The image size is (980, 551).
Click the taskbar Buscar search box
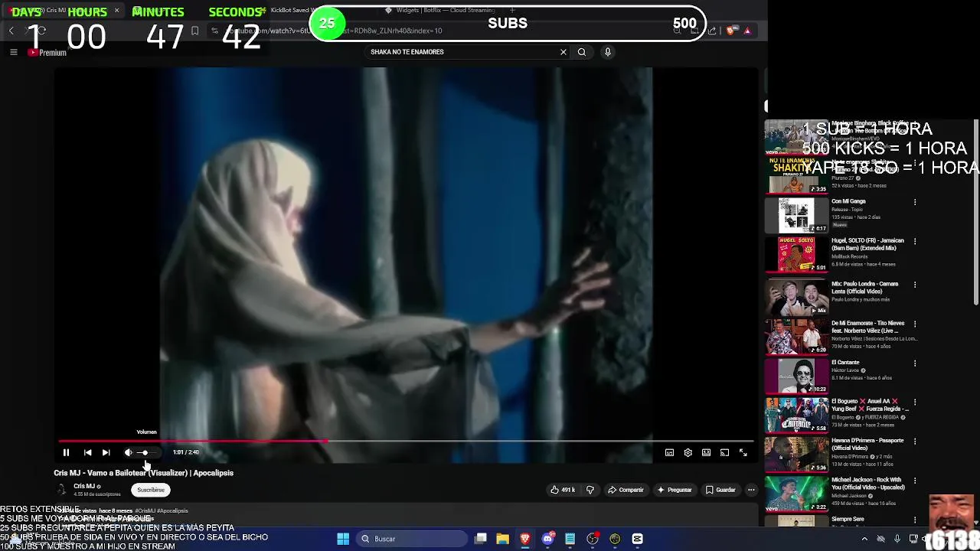[x=412, y=539]
